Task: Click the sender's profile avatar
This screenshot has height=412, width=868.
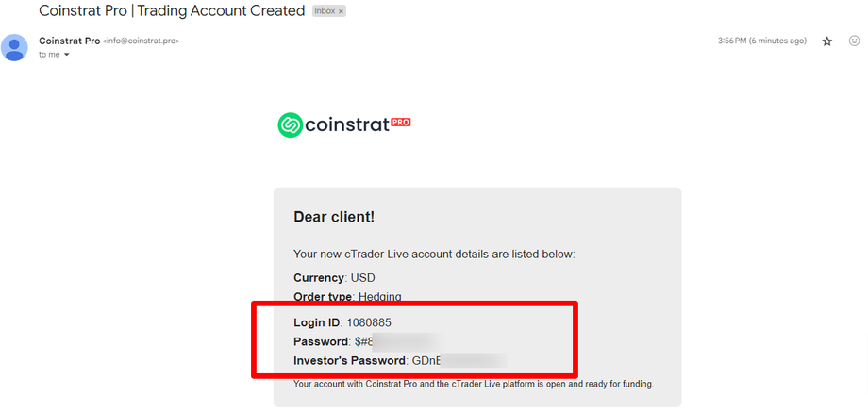Action: 14,47
